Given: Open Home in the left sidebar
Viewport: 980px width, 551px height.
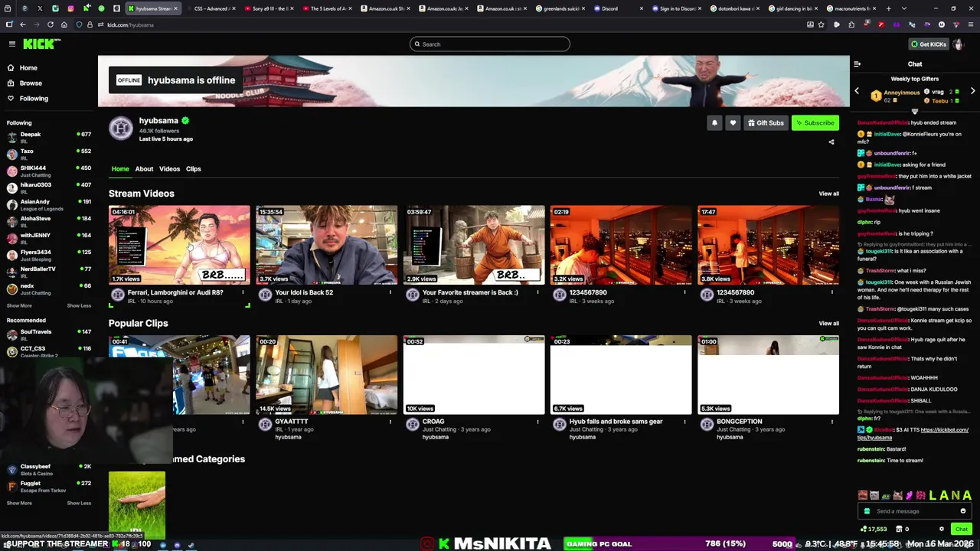Looking at the screenshot, I should coord(28,67).
